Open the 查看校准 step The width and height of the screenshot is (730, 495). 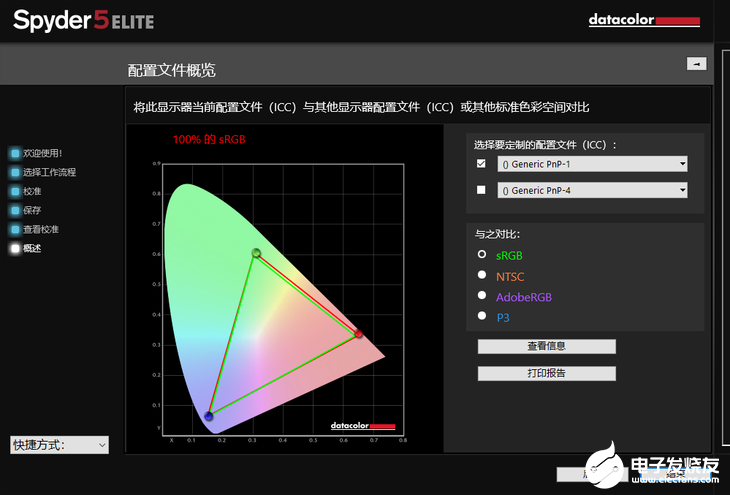click(x=41, y=230)
